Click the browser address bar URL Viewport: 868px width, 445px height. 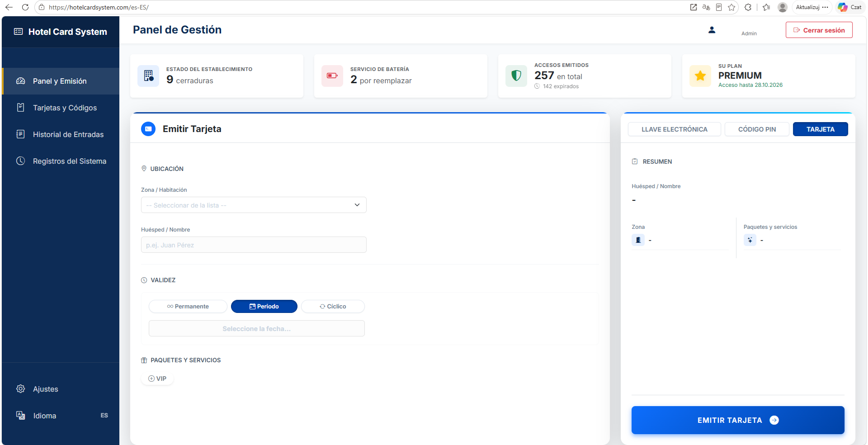99,7
